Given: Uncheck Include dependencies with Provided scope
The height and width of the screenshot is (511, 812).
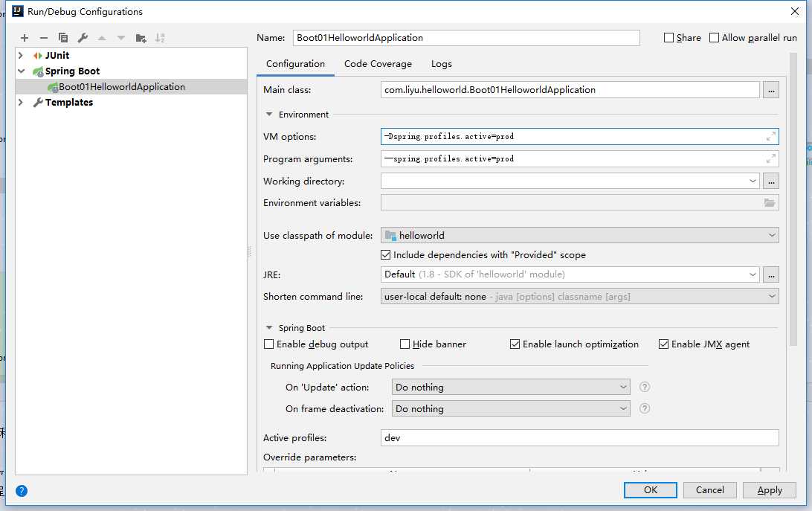Looking at the screenshot, I should pyautogui.click(x=385, y=255).
